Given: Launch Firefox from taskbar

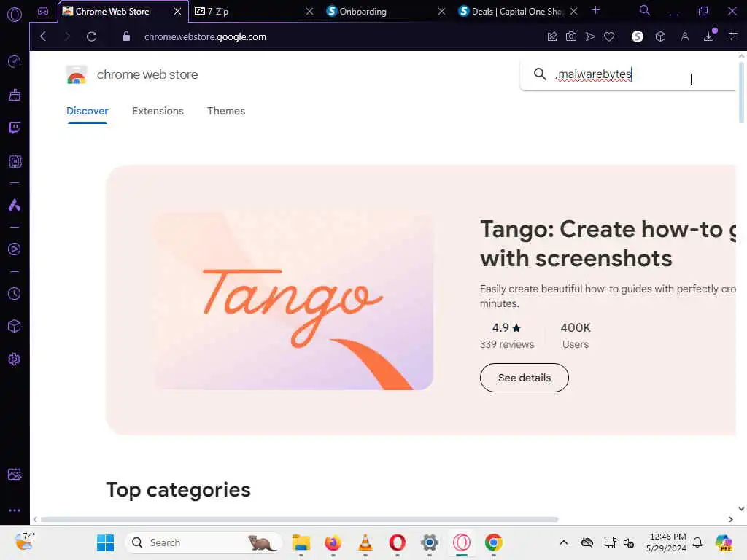Looking at the screenshot, I should point(333,542).
